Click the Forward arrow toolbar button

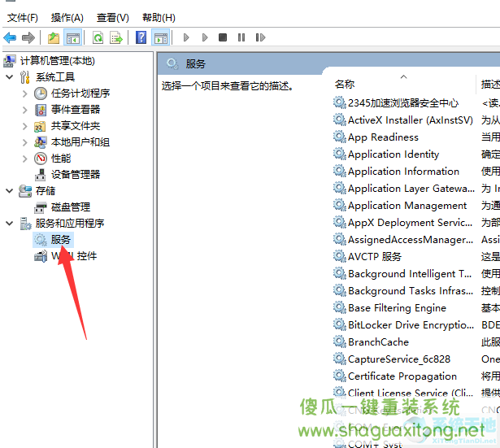[x=28, y=37]
